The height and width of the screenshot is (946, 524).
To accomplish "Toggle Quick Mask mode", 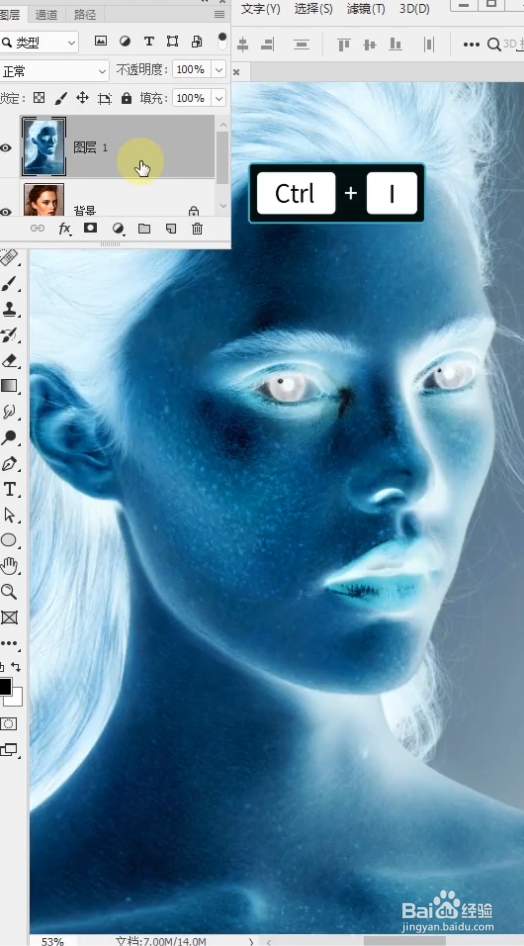I will pos(8,723).
